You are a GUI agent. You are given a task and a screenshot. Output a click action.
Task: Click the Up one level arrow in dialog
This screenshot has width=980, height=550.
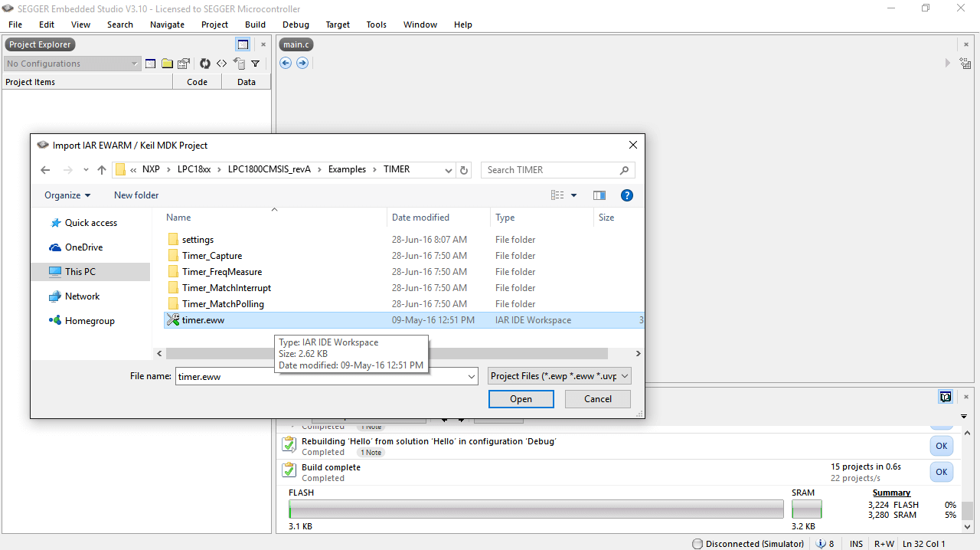click(101, 170)
